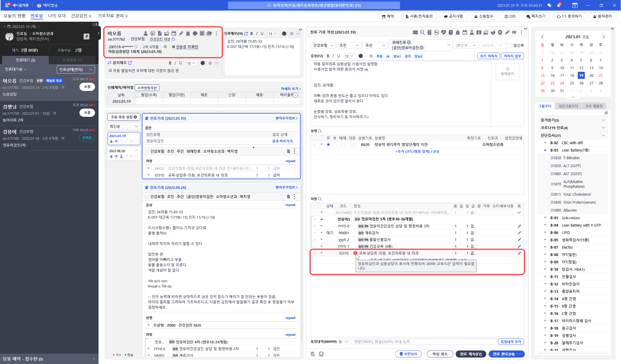This screenshot has height=364, width=621.
Task: Enable the 임신부 checkbox
Action: click(x=510, y=45)
